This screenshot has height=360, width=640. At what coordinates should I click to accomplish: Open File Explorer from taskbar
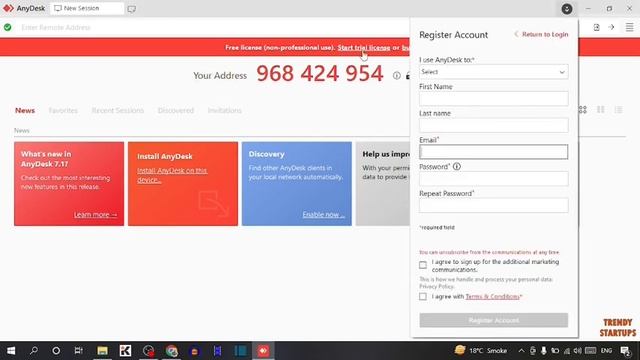click(102, 351)
